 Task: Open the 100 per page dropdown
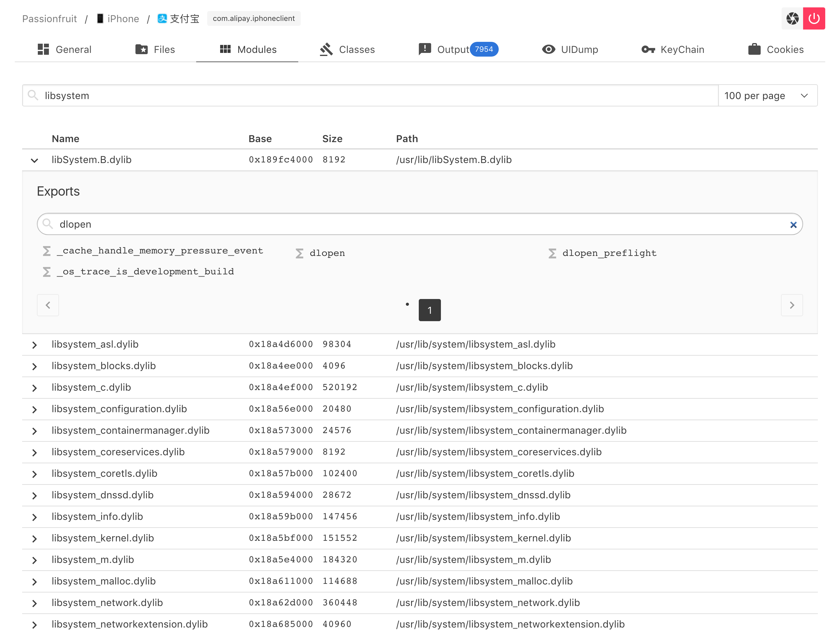click(767, 95)
